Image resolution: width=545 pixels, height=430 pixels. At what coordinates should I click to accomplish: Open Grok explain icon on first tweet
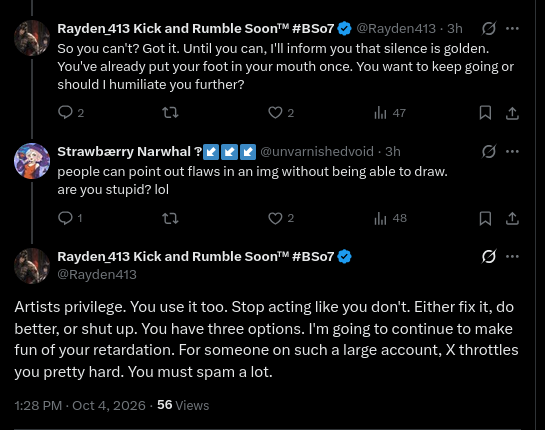489,29
